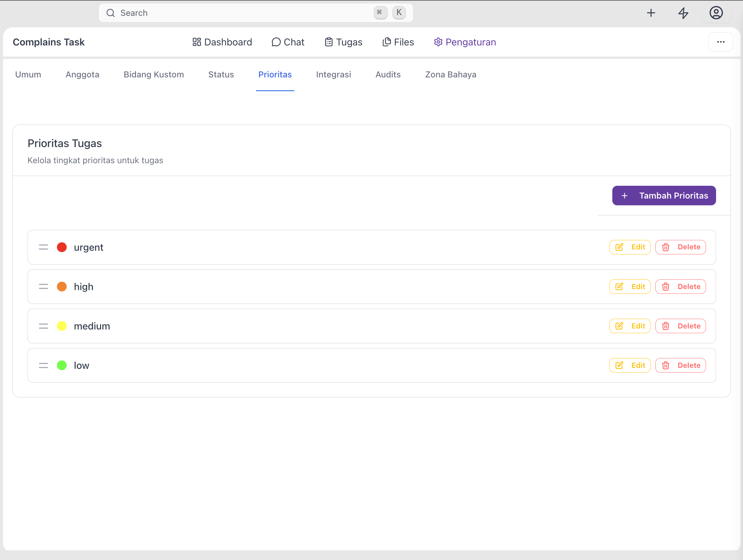
Task: Select the Prioritas tab
Action: tap(275, 74)
